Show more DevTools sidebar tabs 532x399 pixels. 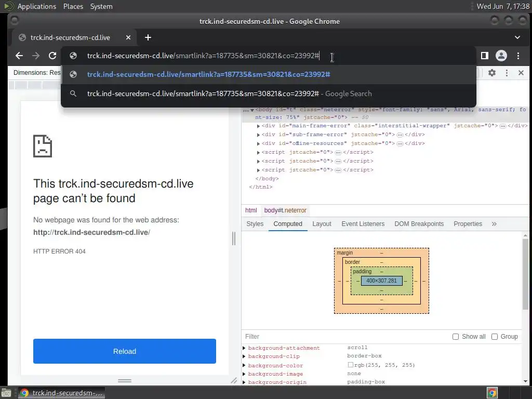tap(494, 224)
